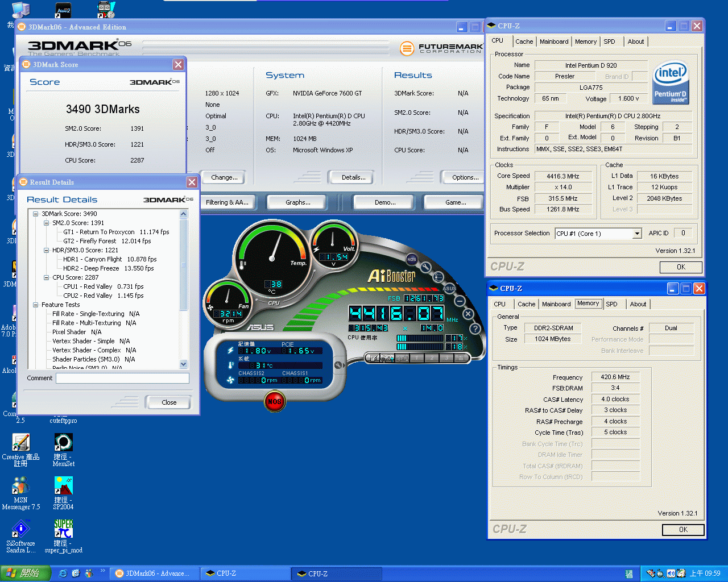Click the round NOS icon beside AI Booster logo
The width and height of the screenshot is (728, 582).
pos(412,259)
